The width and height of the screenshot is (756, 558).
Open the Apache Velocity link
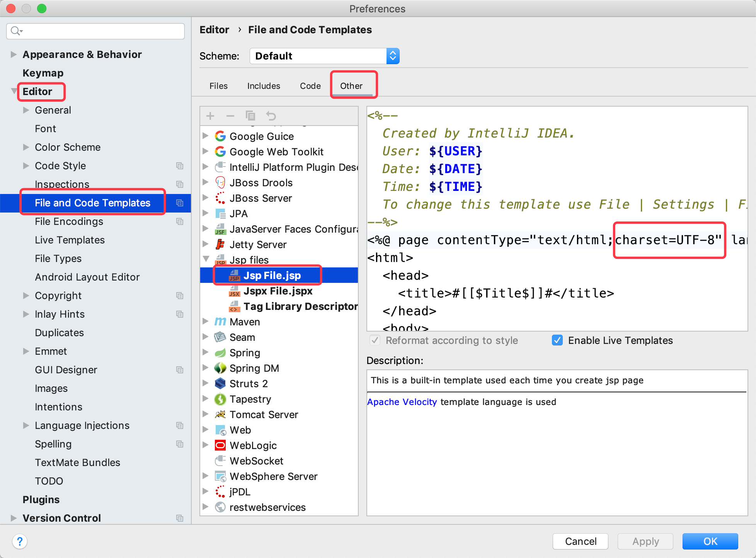coord(402,402)
